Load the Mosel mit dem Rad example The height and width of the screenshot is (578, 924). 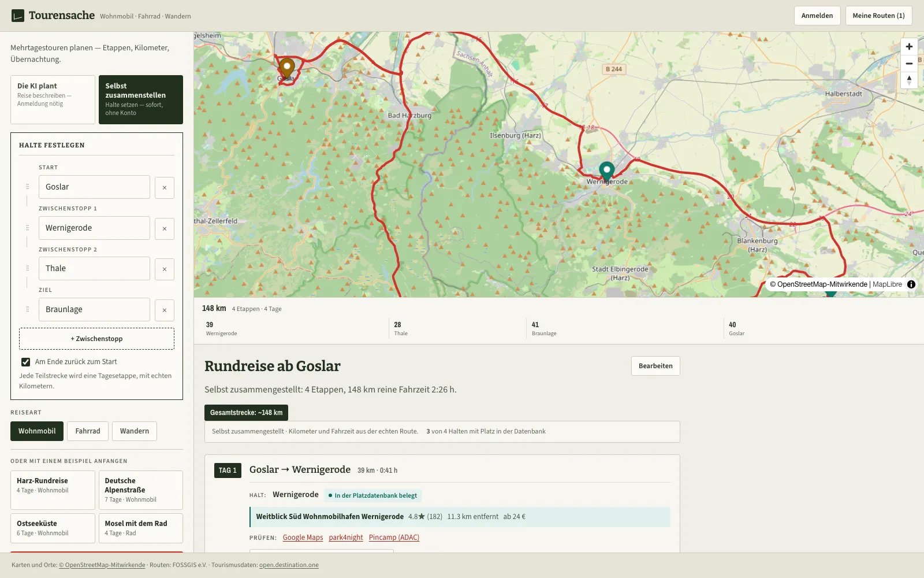click(x=141, y=528)
